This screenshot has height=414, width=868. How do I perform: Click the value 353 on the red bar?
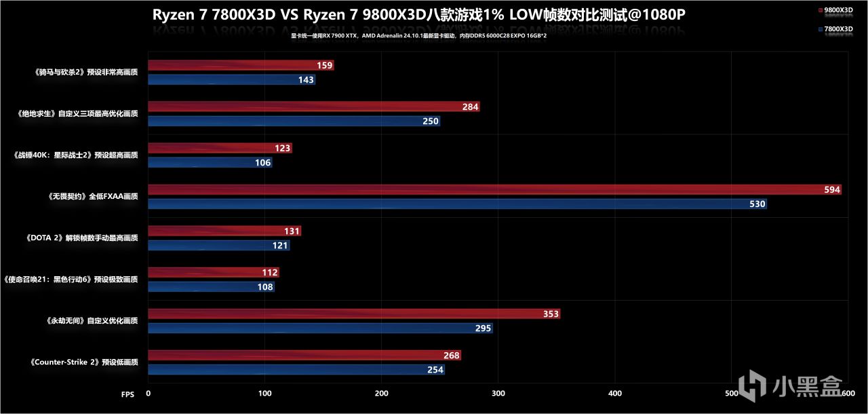click(x=551, y=314)
